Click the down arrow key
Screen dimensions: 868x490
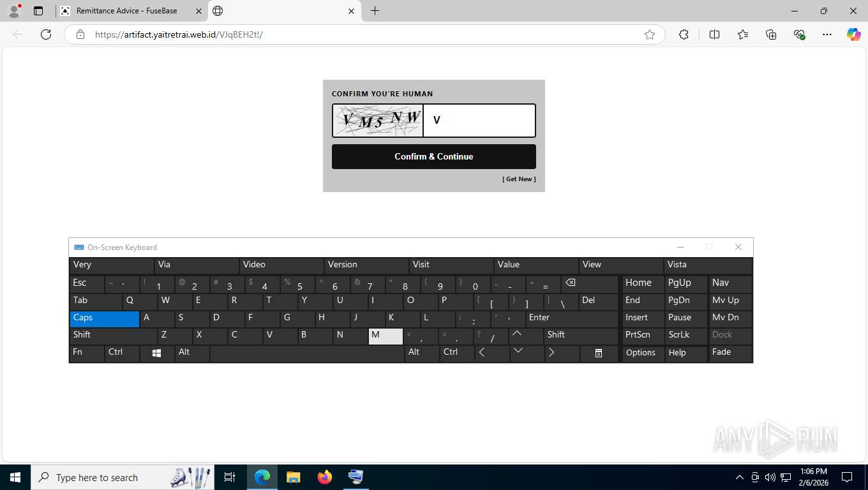(527, 353)
